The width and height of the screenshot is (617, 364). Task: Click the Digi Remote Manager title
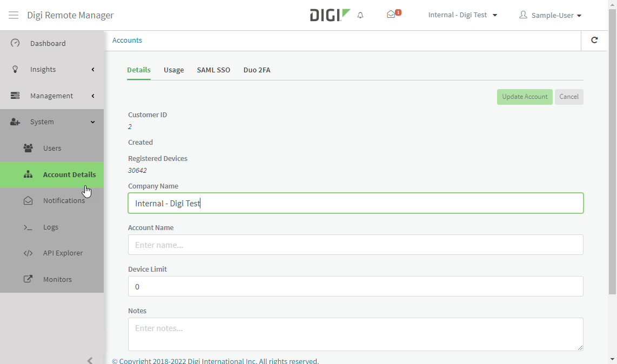(x=70, y=15)
